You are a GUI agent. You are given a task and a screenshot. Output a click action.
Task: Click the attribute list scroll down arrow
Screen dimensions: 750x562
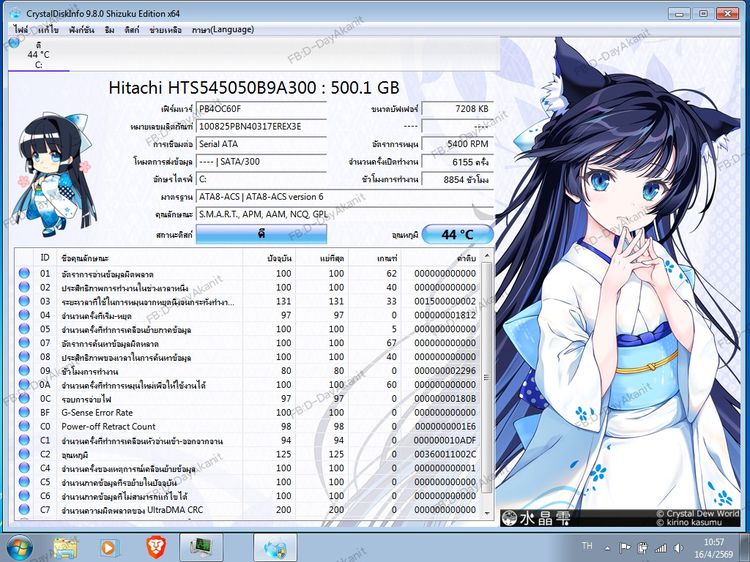point(486,512)
